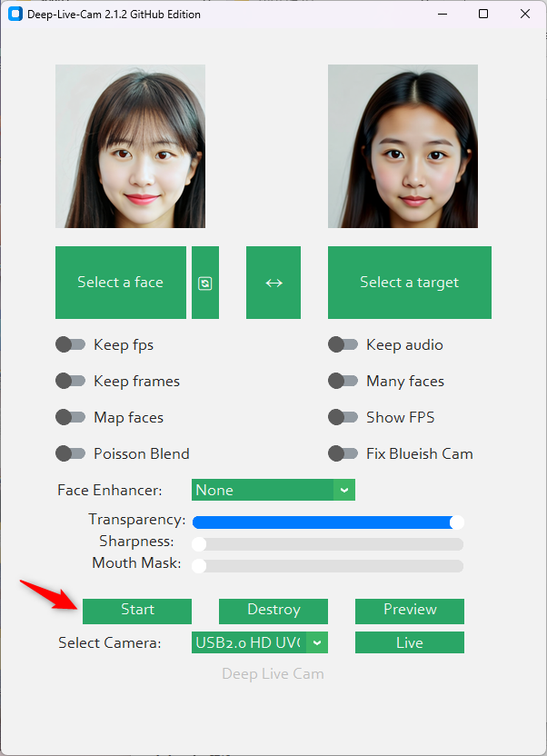Click the Live button
This screenshot has width=547, height=756.
tap(410, 642)
